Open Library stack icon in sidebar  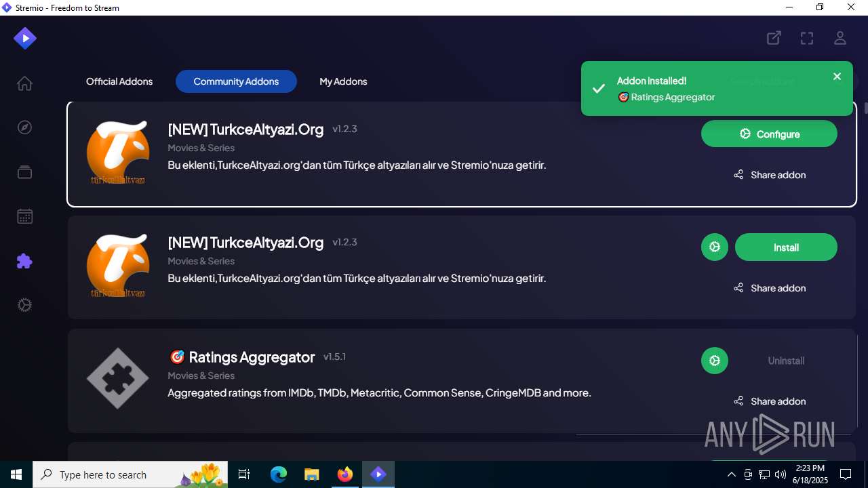pyautogui.click(x=24, y=172)
